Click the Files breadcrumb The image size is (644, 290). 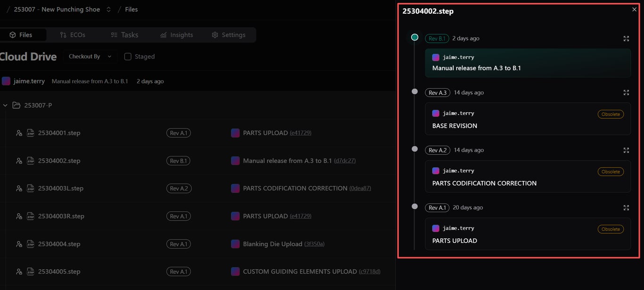(x=132, y=9)
